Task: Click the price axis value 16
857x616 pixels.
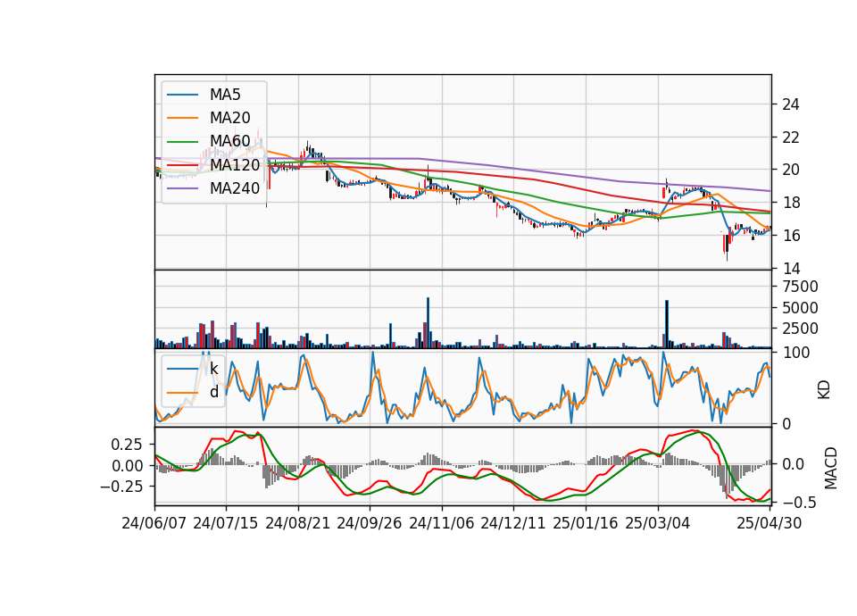Action: 791,236
